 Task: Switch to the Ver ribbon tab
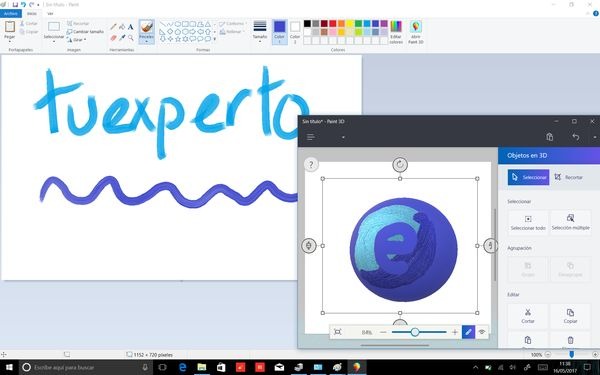tap(50, 14)
